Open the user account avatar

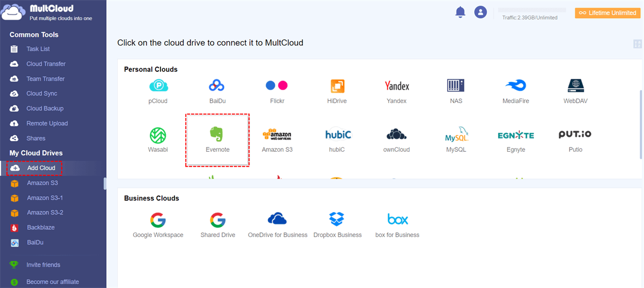coord(480,12)
